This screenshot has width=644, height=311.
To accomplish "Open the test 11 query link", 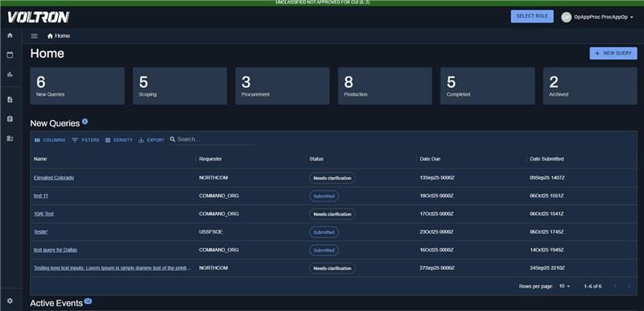I will (x=41, y=196).
